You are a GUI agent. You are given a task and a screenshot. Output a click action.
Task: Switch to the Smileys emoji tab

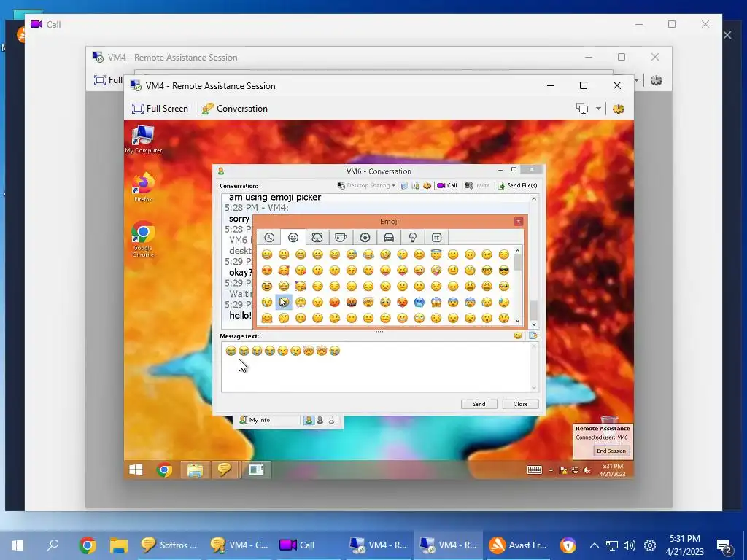click(293, 237)
